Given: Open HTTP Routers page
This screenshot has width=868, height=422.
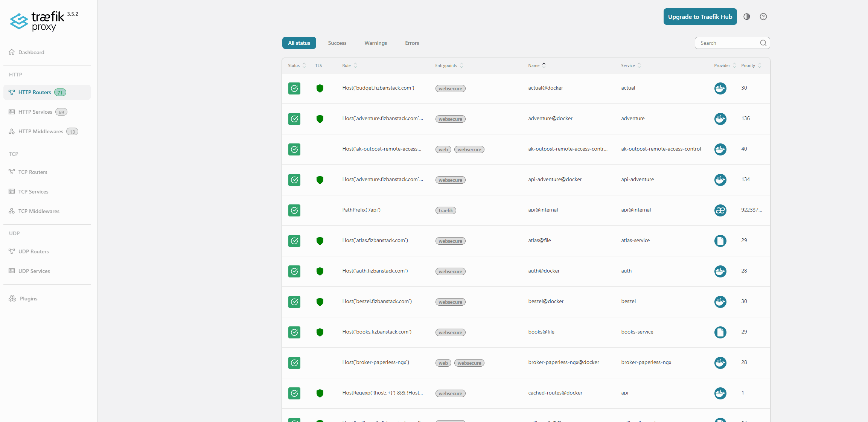Looking at the screenshot, I should (47, 92).
